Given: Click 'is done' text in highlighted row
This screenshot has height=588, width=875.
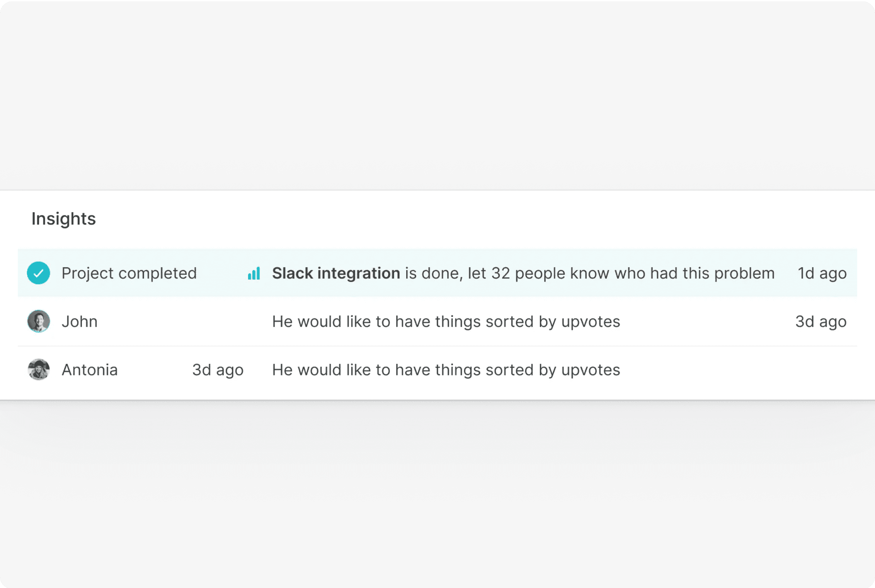Looking at the screenshot, I should [x=433, y=273].
